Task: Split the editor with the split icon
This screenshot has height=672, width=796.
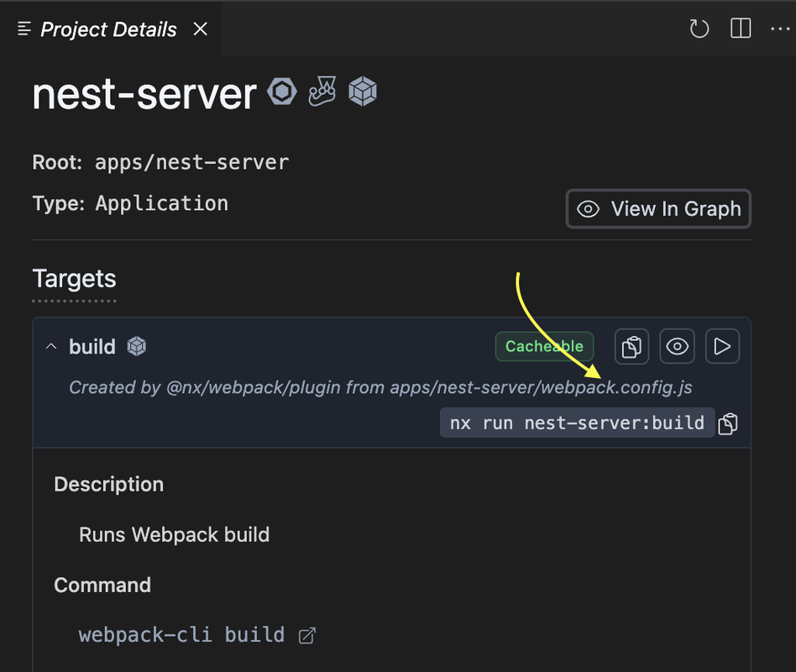Action: [741, 29]
